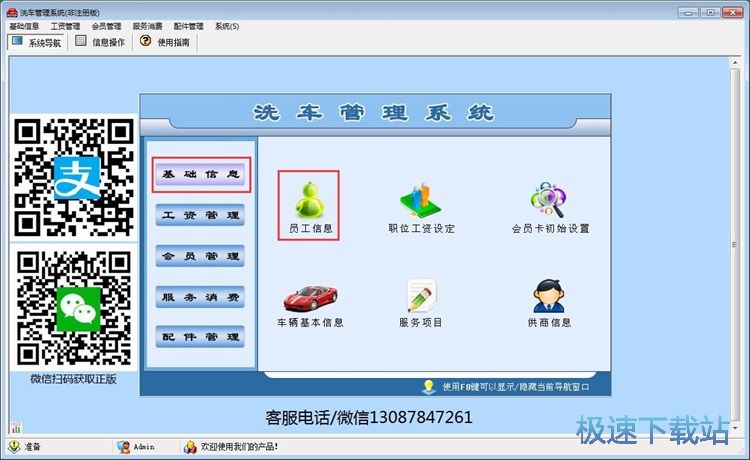
Task: Click the 会员管理 navigation button
Action: (200, 256)
